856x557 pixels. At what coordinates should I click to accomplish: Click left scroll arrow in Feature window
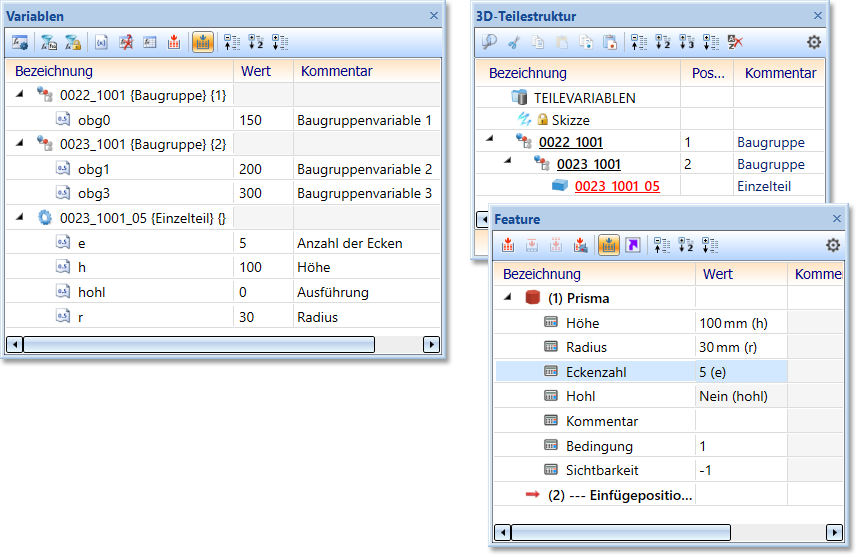tap(503, 532)
